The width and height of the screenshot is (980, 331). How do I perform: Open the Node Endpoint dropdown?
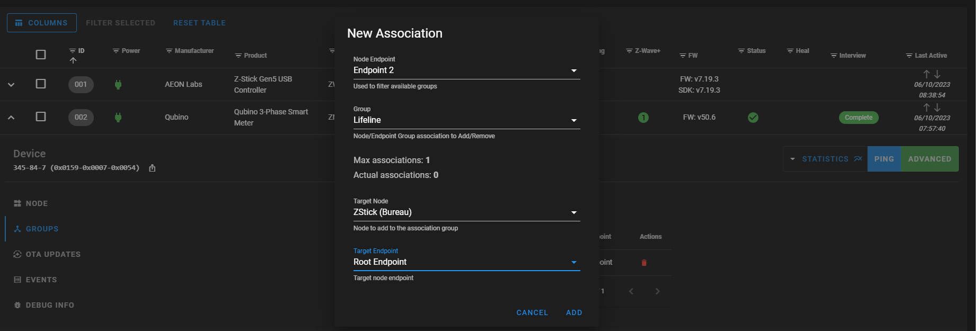coord(466,70)
